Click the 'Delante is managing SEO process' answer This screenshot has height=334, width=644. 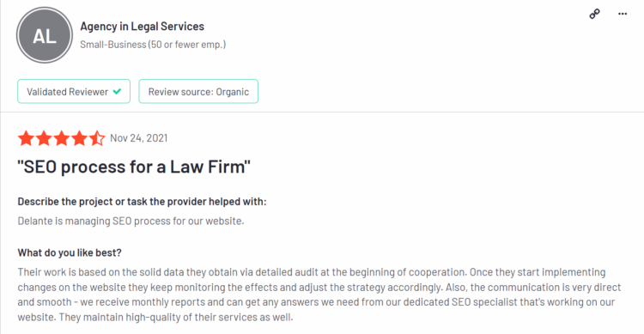131,221
